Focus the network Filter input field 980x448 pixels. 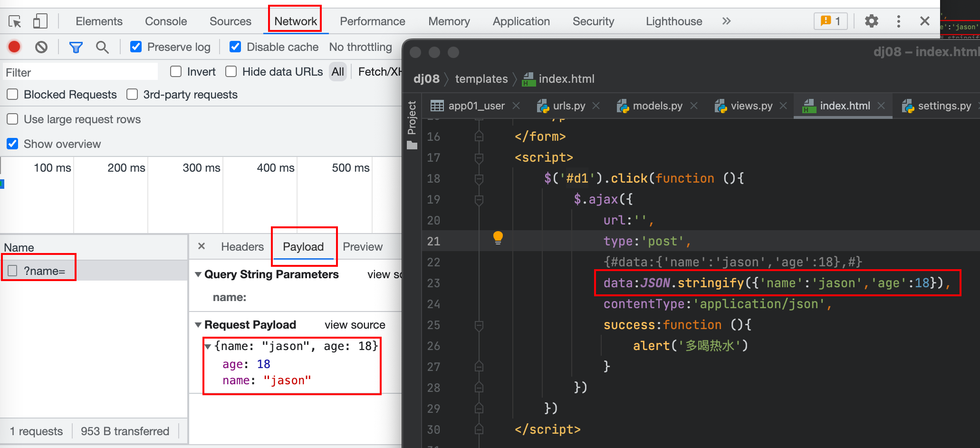(80, 72)
